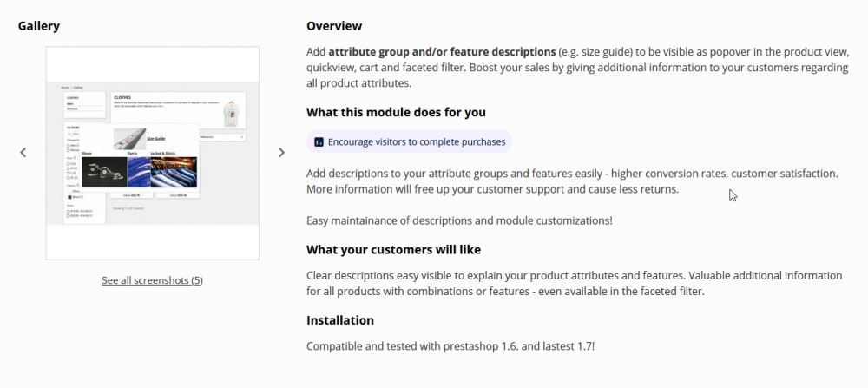Open the See all screenshots (5) link
Viewport: 868px width, 388px height.
[x=152, y=280]
